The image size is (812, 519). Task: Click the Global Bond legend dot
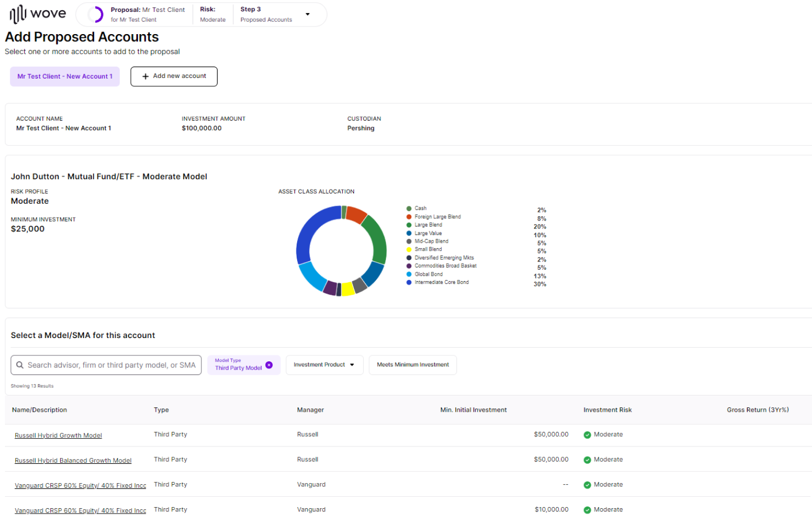pos(409,274)
